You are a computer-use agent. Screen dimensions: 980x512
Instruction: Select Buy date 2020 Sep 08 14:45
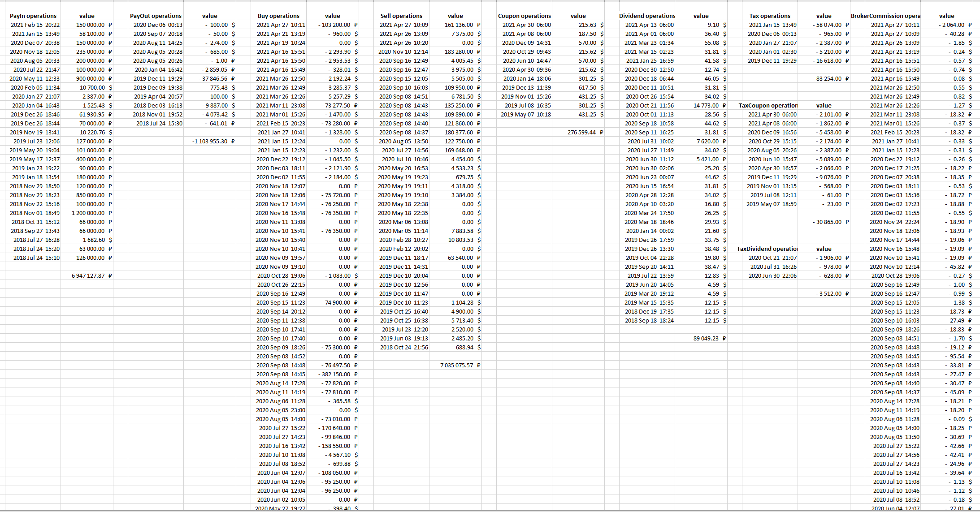click(278, 374)
